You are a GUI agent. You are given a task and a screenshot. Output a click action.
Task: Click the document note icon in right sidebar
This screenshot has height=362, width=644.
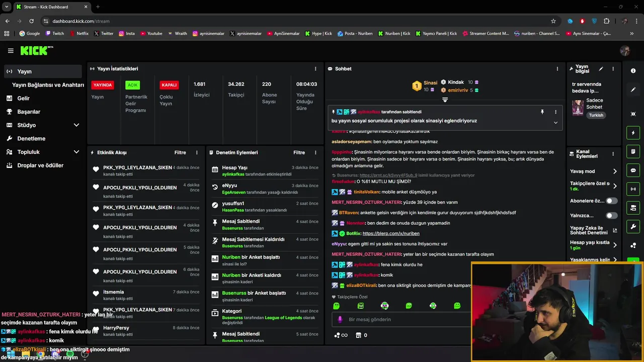coord(633,151)
